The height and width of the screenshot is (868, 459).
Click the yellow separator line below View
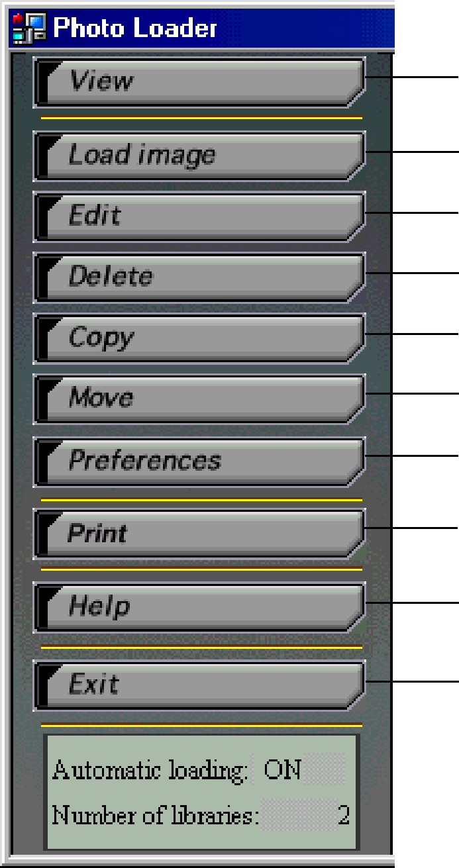pos(201,118)
